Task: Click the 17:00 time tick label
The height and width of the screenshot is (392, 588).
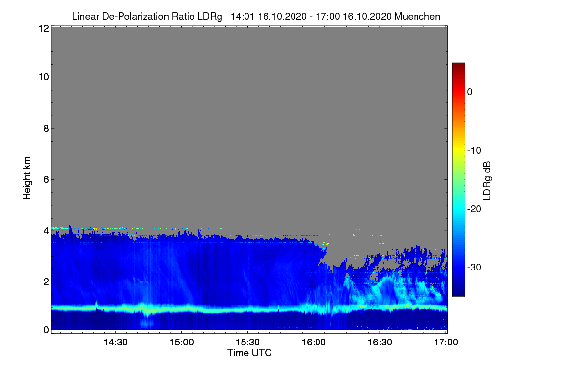Action: click(x=445, y=342)
